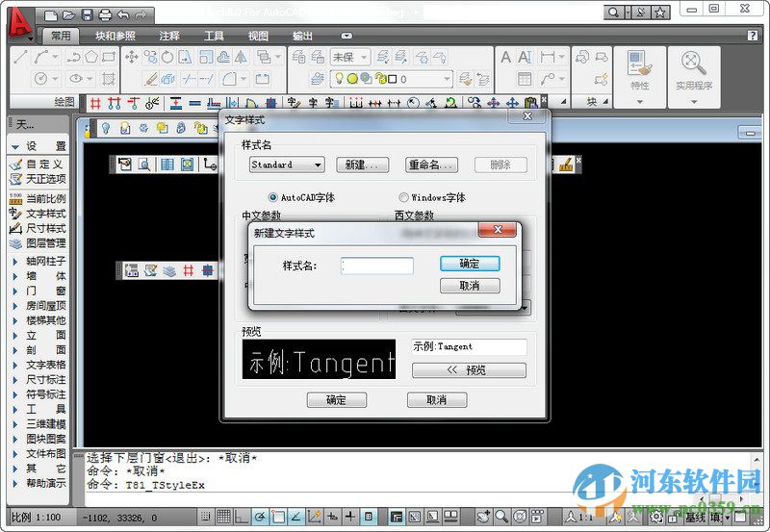Screen dimensions: 770x532
Task: Click the white color square in layer dropdown
Action: [x=393, y=79]
